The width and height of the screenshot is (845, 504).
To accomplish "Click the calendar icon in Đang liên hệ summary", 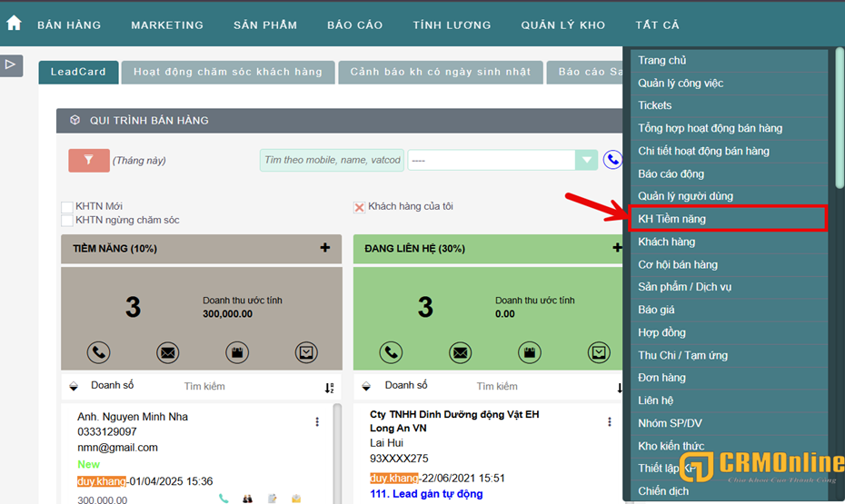I will coord(530,352).
